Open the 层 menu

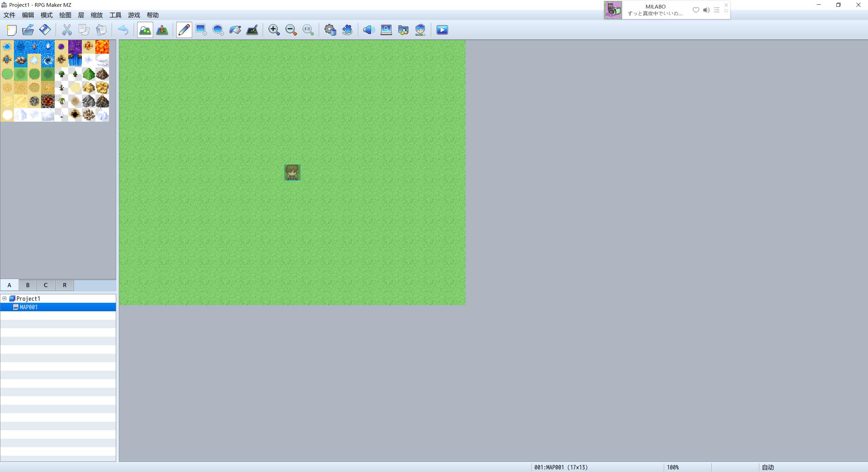(81, 15)
